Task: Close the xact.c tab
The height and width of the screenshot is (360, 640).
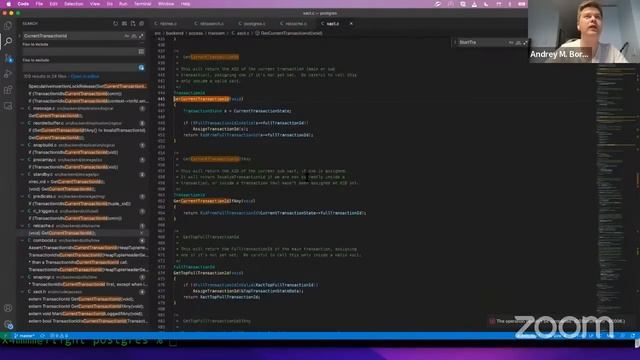Action: coord(351,24)
